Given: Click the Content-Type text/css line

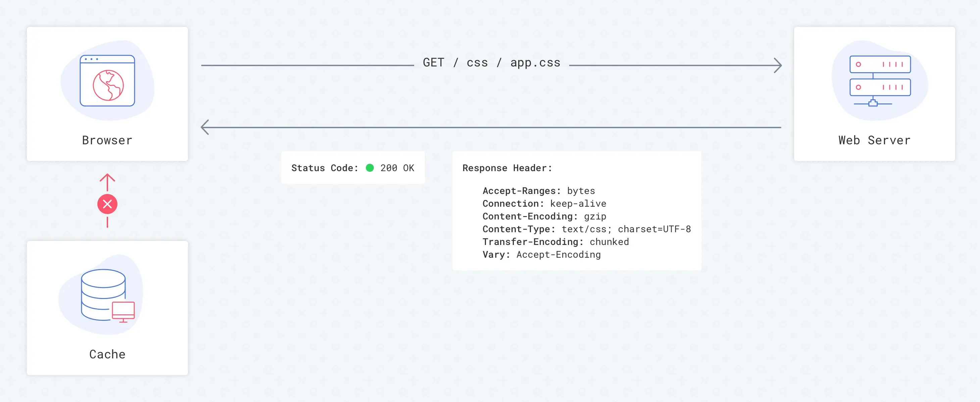Looking at the screenshot, I should (x=586, y=229).
